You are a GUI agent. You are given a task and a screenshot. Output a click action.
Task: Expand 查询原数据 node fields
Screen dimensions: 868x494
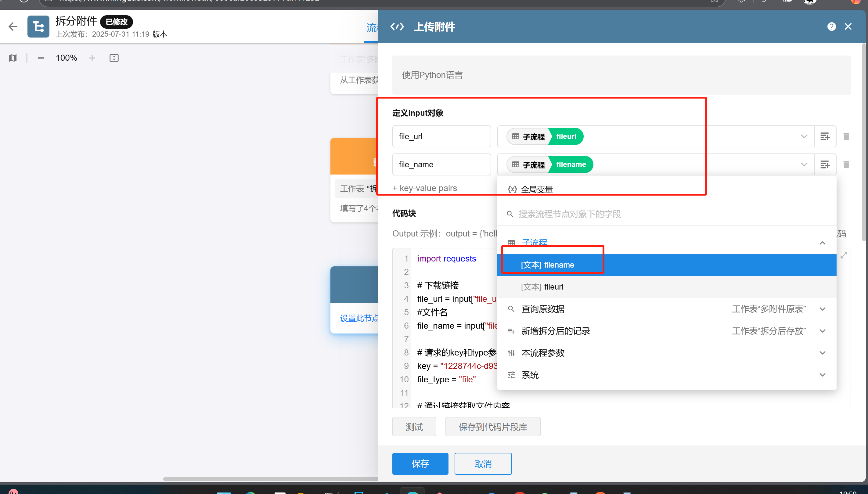(x=822, y=309)
